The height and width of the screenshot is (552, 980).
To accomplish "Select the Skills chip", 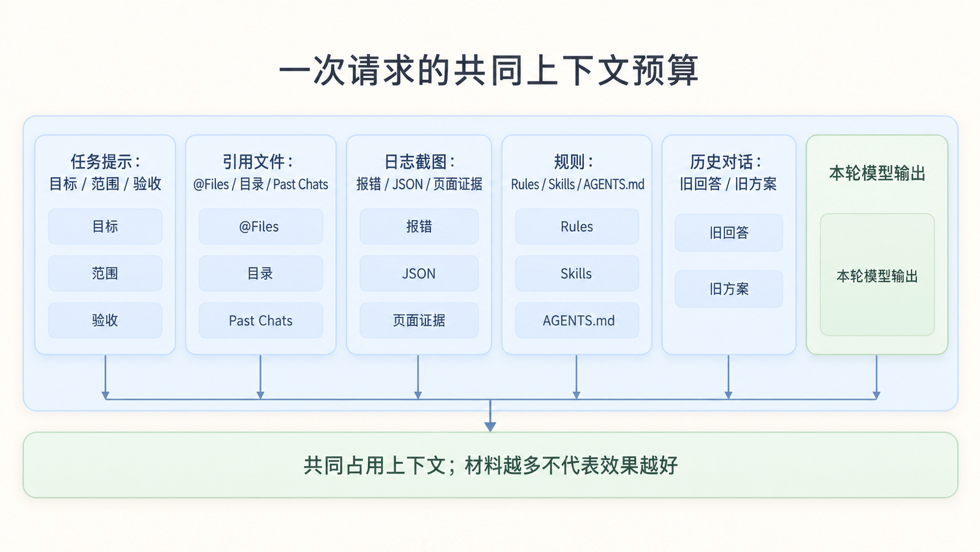I will tap(577, 273).
